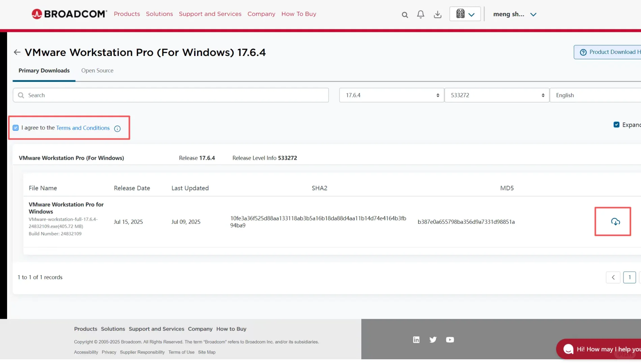
Task: Open the downloads tray icon in header
Action: [x=438, y=14]
